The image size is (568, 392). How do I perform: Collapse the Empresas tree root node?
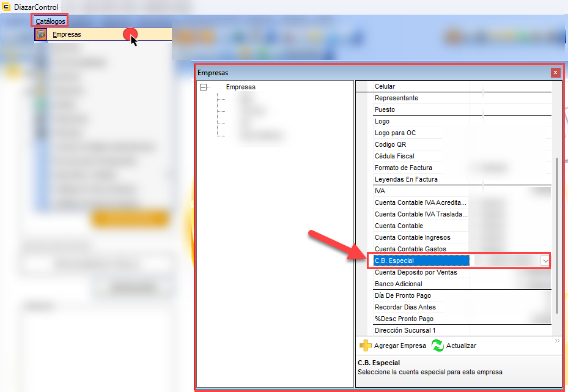coord(203,87)
